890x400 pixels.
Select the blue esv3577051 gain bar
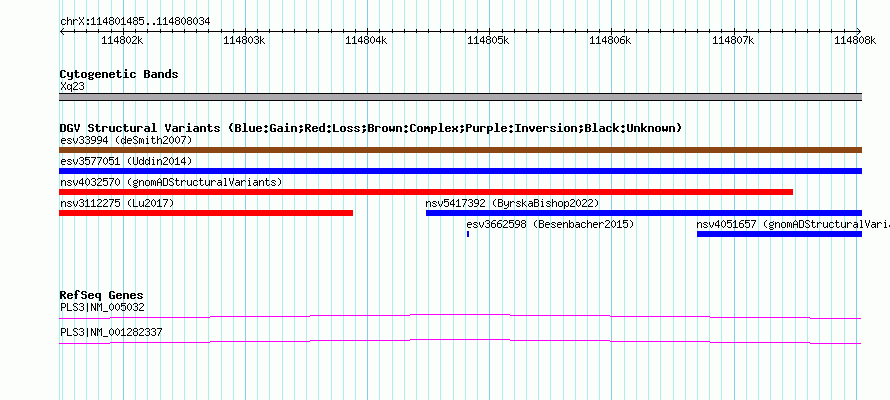[x=460, y=171]
